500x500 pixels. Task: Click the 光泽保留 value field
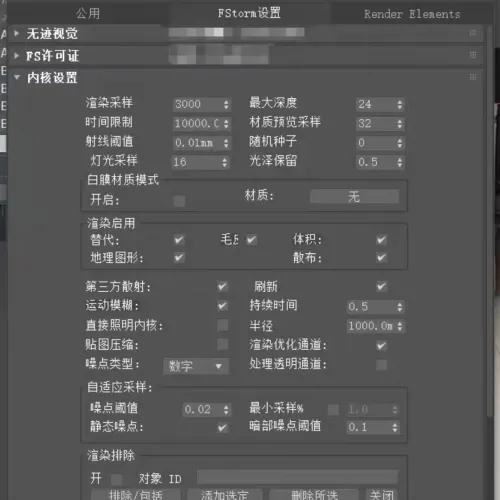click(376, 162)
